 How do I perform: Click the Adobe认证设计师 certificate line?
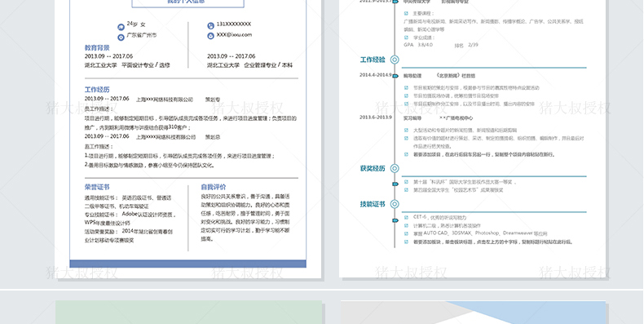pyautogui.click(x=130, y=215)
